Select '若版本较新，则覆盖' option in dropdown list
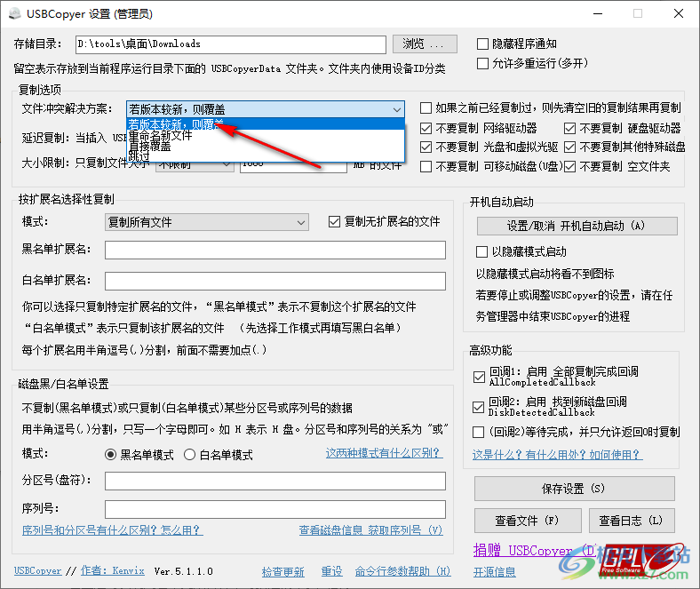 click(266, 123)
